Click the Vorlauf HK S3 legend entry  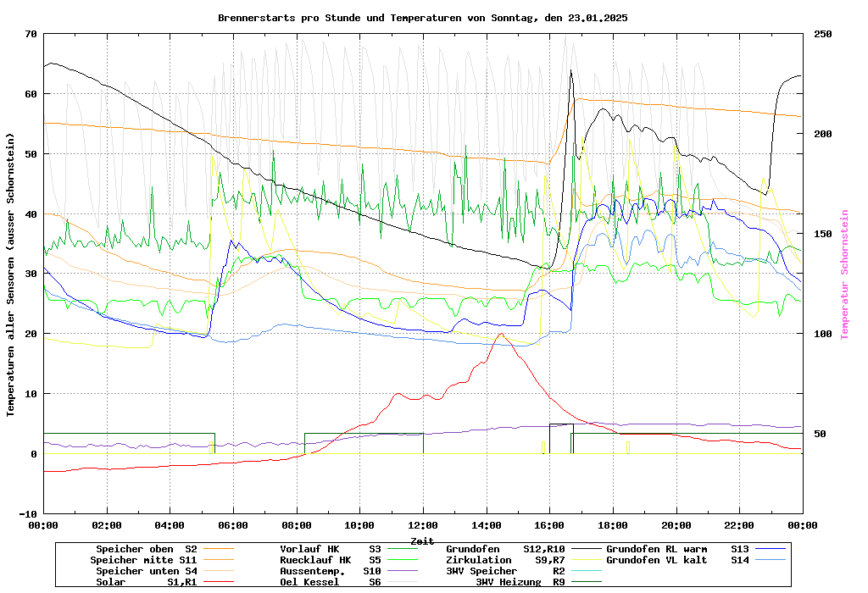(x=331, y=549)
